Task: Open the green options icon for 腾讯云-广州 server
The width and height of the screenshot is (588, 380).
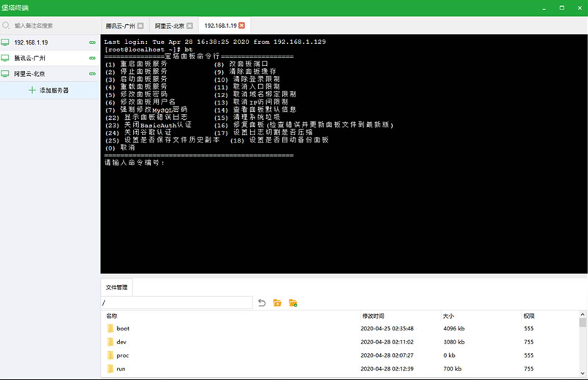Action: (92, 58)
